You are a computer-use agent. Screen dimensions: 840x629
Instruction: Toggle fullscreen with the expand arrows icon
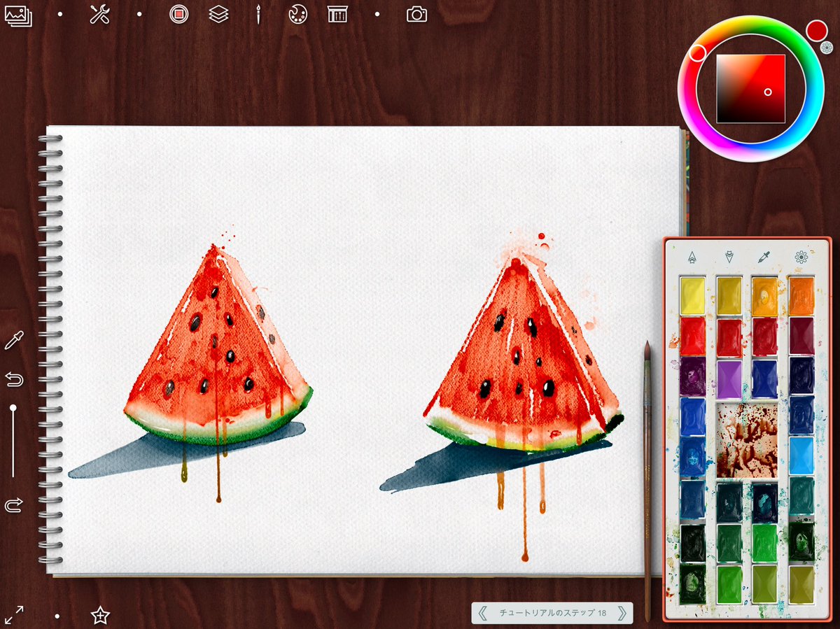pos(14,615)
